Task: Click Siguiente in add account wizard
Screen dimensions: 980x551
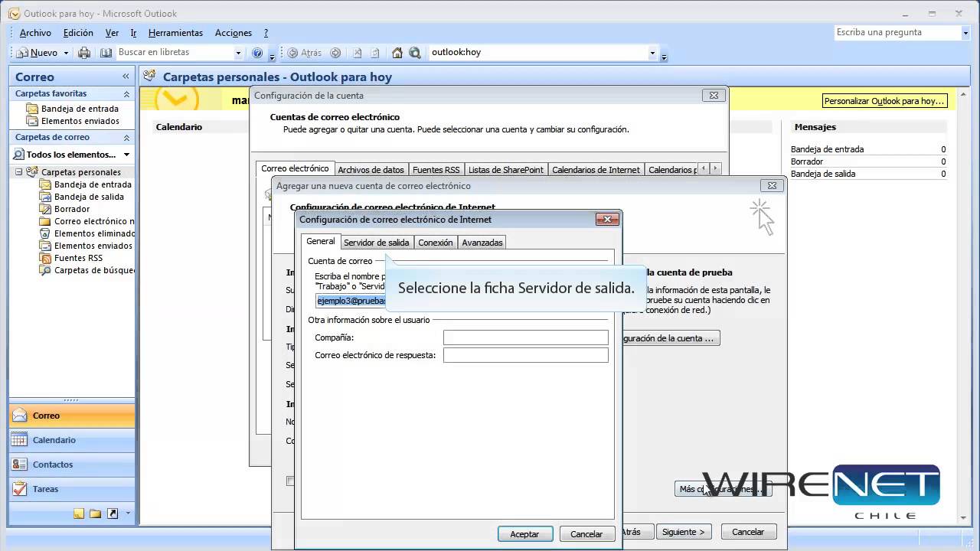Action: (684, 531)
